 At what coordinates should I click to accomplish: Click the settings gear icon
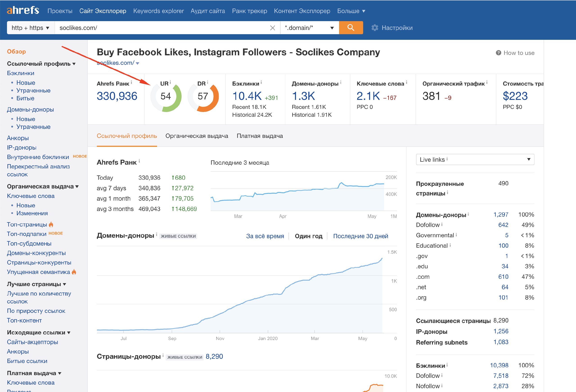click(375, 28)
